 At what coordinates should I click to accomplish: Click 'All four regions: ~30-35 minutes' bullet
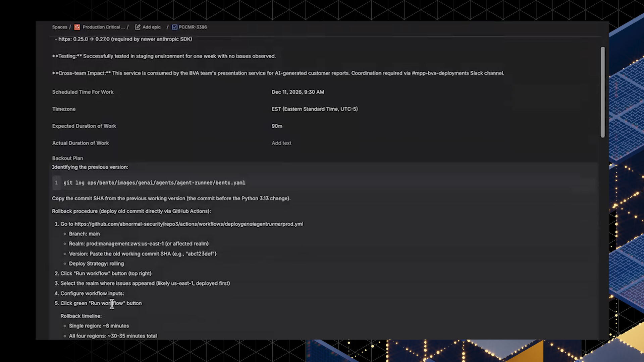pyautogui.click(x=113, y=336)
